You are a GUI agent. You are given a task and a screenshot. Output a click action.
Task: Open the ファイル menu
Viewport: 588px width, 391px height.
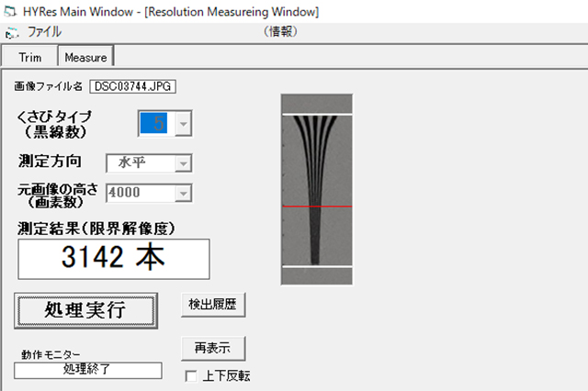tap(45, 32)
